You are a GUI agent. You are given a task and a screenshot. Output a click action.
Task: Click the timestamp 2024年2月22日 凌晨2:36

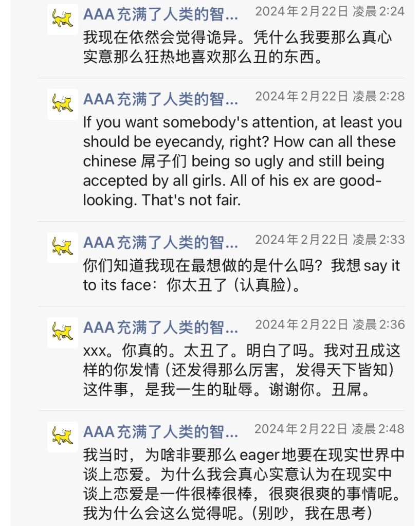[330, 324]
